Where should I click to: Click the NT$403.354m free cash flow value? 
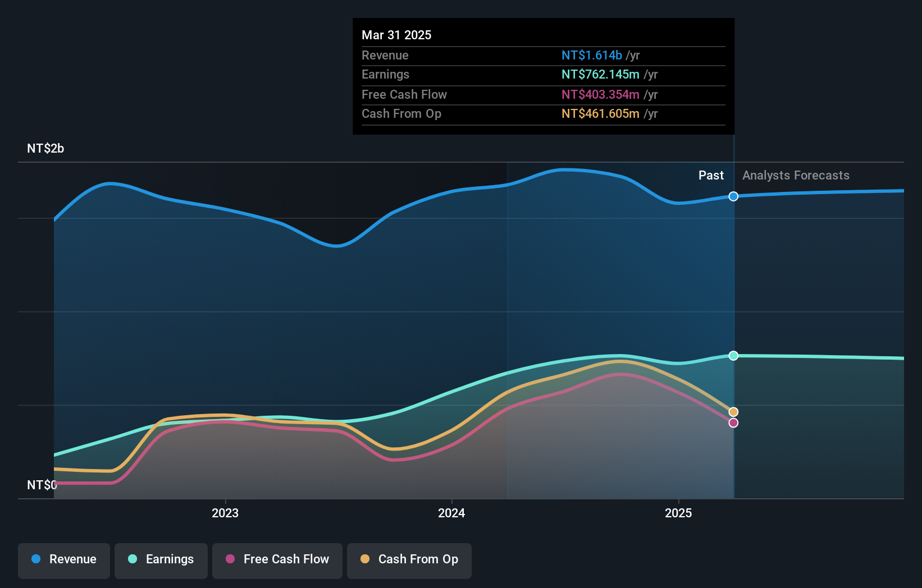600,94
